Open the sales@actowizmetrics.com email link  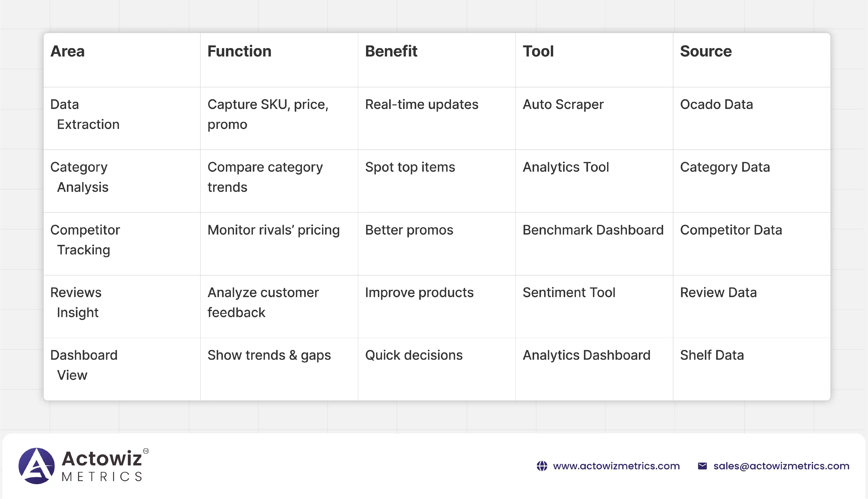(781, 466)
